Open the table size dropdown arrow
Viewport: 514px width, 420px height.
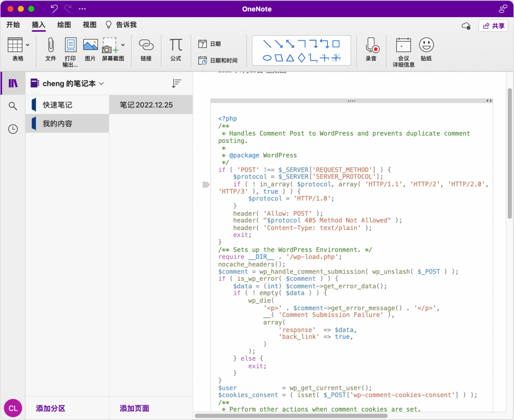pos(27,45)
